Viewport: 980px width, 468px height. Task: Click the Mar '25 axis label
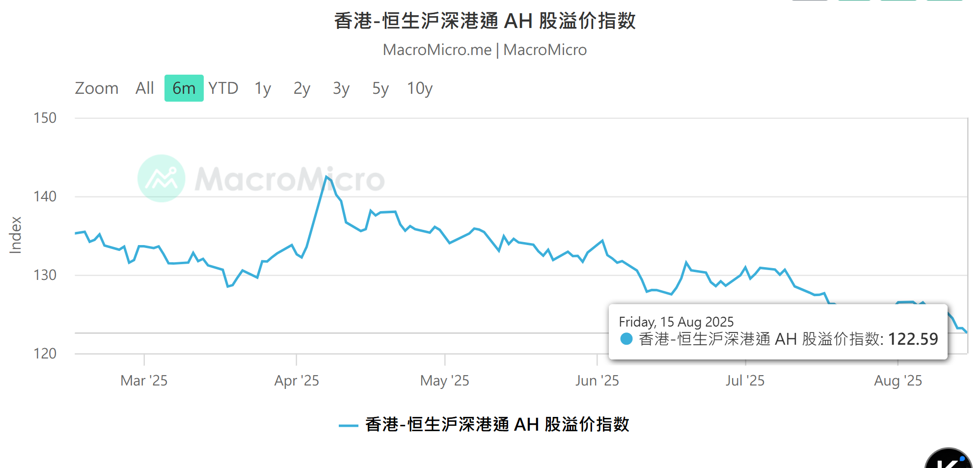coord(144,381)
